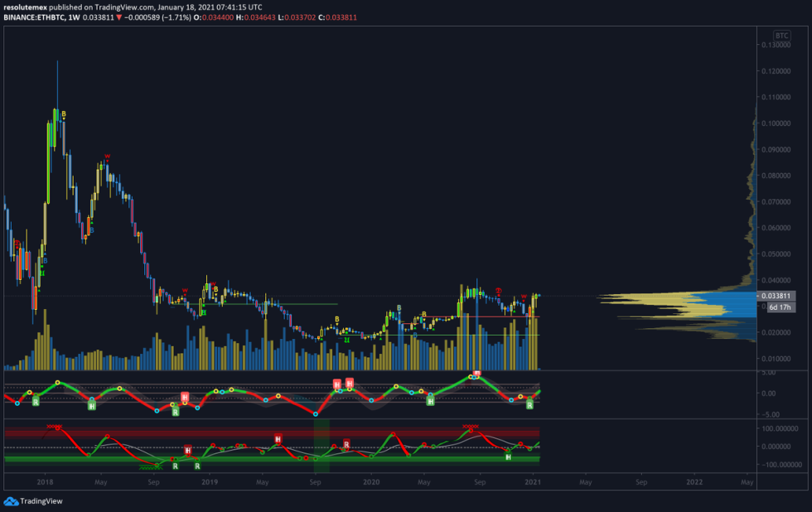The width and height of the screenshot is (812, 512).
Task: Click the resolutemex username link
Action: (x=26, y=7)
